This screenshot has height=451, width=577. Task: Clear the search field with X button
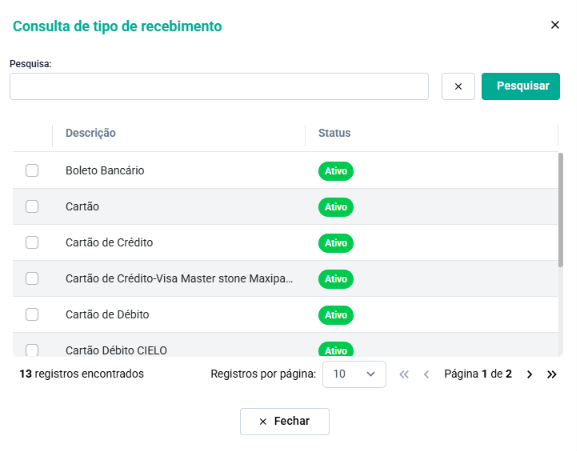pos(458,86)
